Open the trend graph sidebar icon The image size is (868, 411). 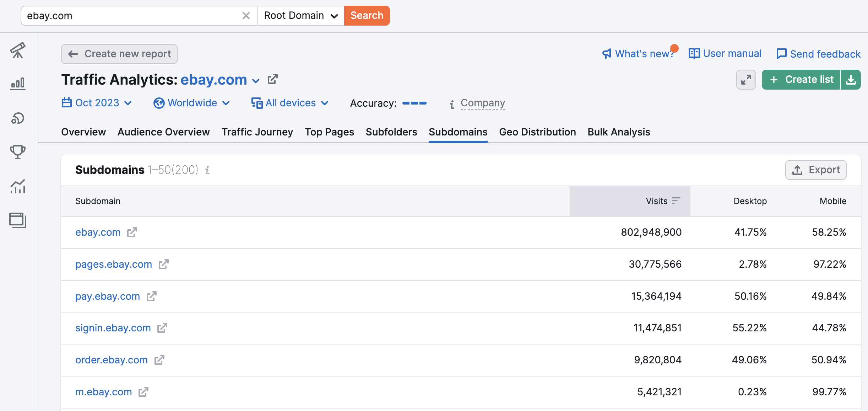click(x=18, y=186)
